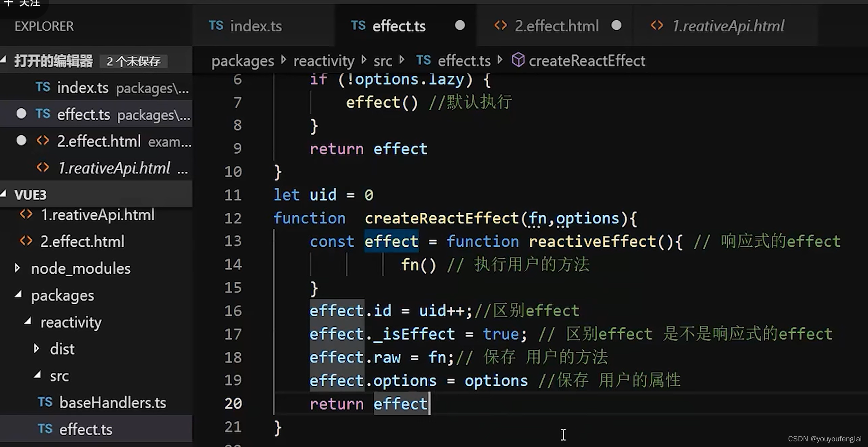Click TS icon on effect.ts tab
The image size is (868, 447).
[358, 26]
